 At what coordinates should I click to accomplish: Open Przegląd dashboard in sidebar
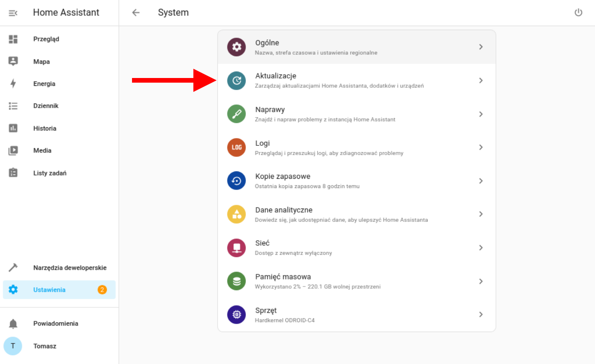point(46,39)
